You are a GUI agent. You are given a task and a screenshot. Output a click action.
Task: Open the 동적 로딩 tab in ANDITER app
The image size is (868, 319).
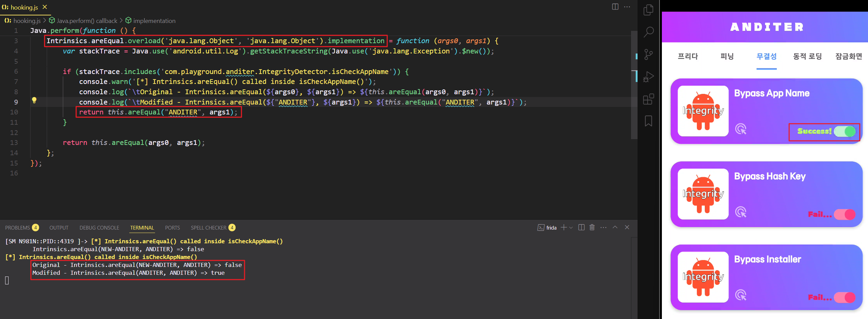click(x=807, y=56)
